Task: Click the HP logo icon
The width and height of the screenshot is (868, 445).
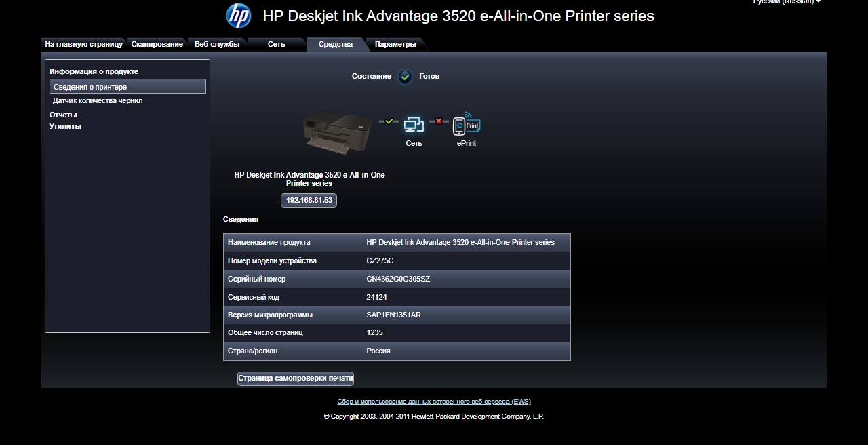Action: tap(239, 16)
